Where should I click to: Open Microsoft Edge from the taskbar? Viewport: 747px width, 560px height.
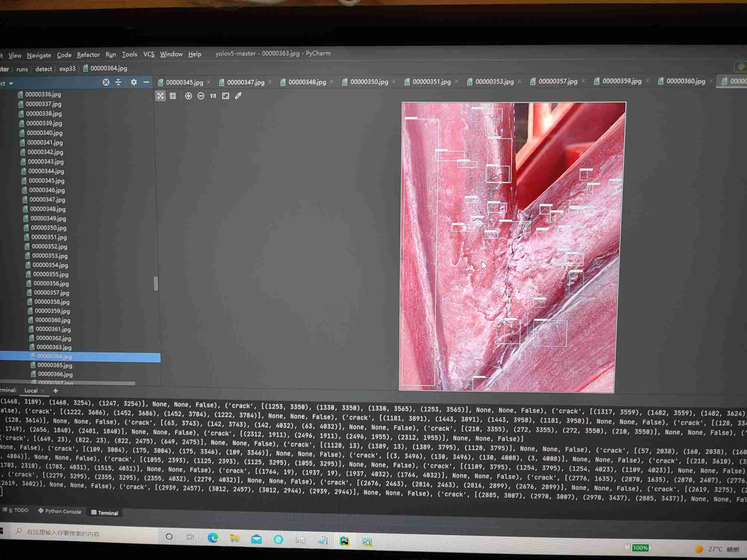click(x=213, y=538)
